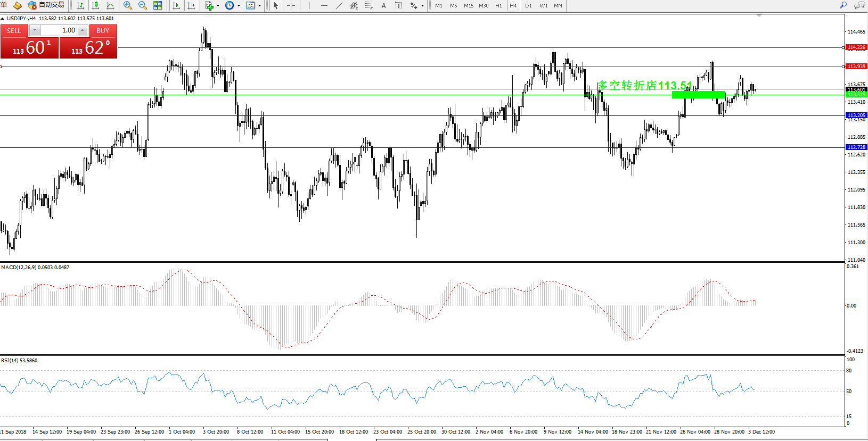Click the green rectangle marker on chart
The width and height of the screenshot is (868, 441).
698,95
